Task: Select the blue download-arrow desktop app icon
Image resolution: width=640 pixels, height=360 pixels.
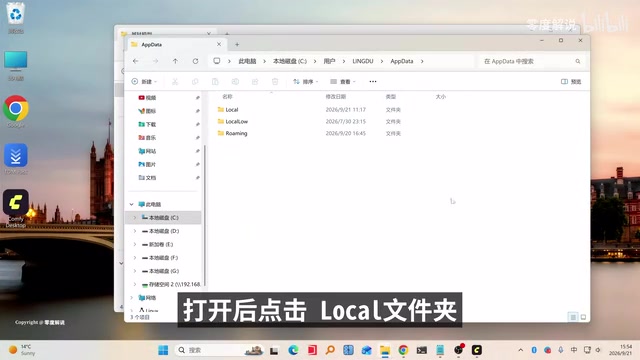Action: [16, 159]
